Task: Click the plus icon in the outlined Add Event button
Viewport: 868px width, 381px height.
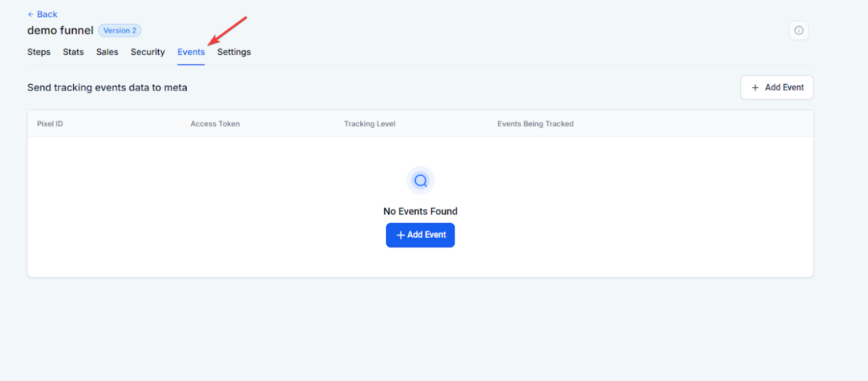Action: (755, 87)
